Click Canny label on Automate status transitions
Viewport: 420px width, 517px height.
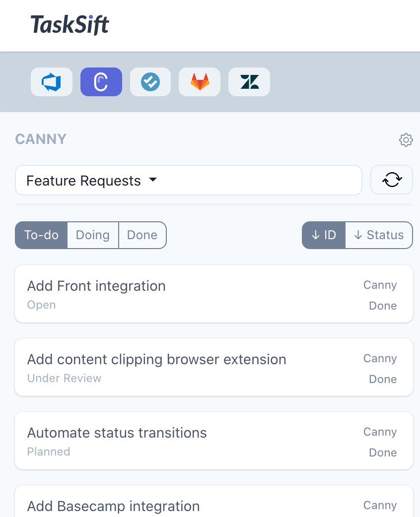pyautogui.click(x=380, y=432)
